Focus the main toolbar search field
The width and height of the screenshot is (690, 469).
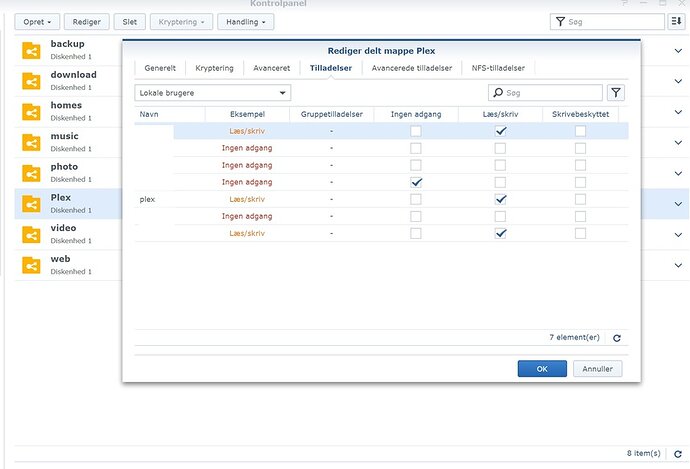[607, 22]
